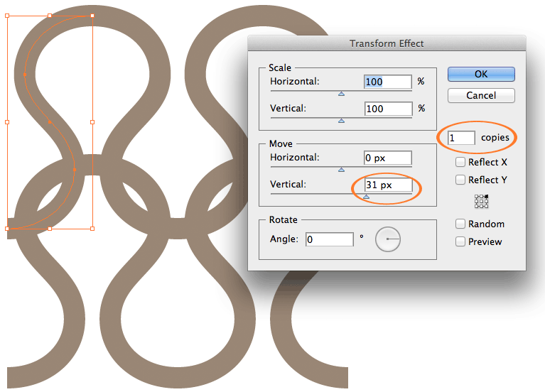Viewport: 545px width, 392px height.
Task: Cancel the Transform Effect dialog
Action: click(481, 95)
